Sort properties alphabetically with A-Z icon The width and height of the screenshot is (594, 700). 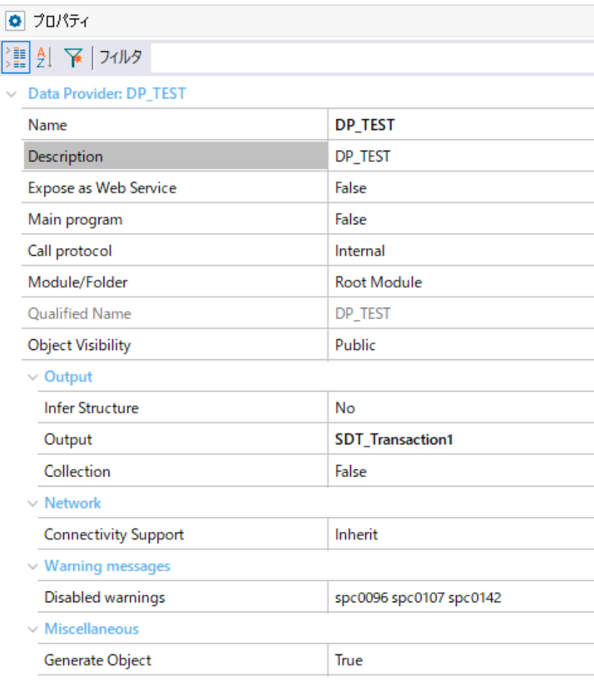tap(44, 57)
